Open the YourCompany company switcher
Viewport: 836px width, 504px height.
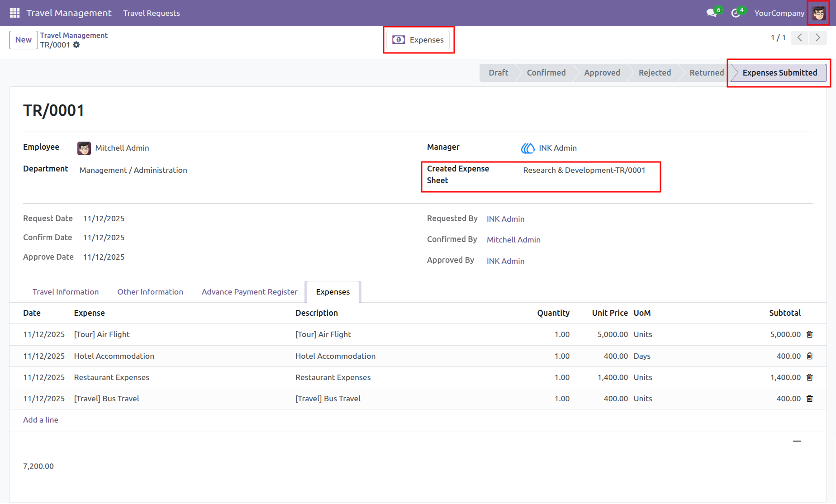click(779, 13)
